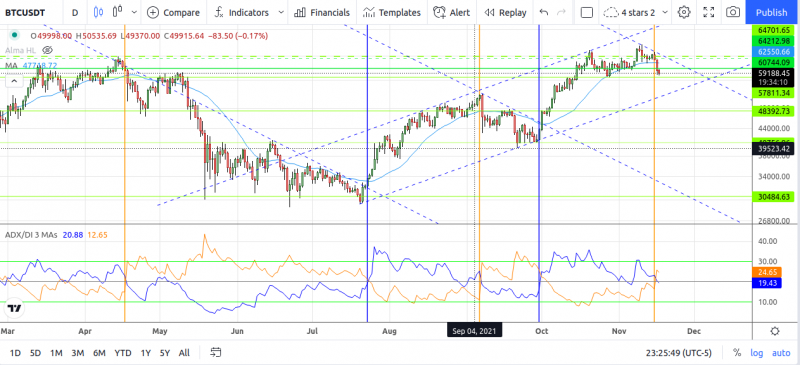Change the D time interval
This screenshot has width=800, height=365.
click(x=75, y=12)
